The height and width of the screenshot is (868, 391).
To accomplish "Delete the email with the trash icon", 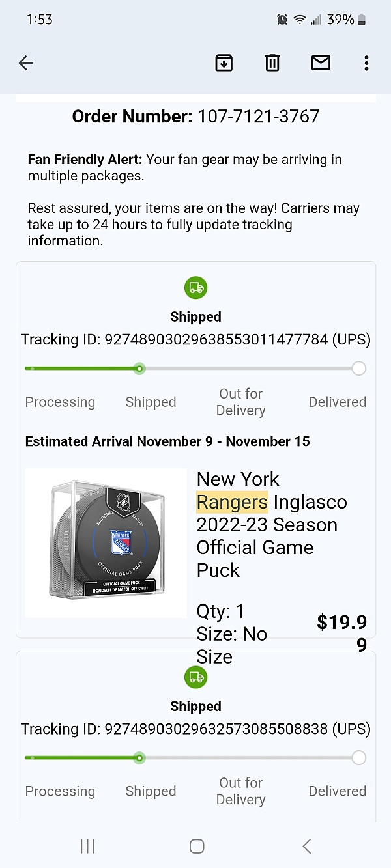I will (272, 63).
